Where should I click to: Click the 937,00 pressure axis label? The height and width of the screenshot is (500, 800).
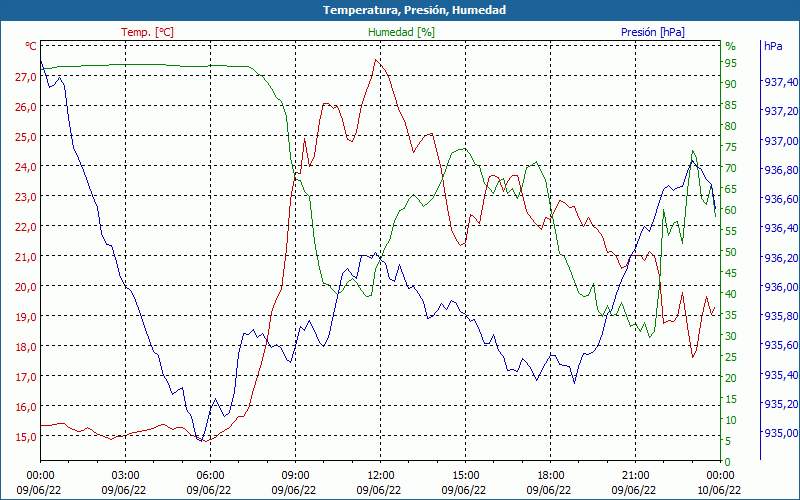point(780,140)
